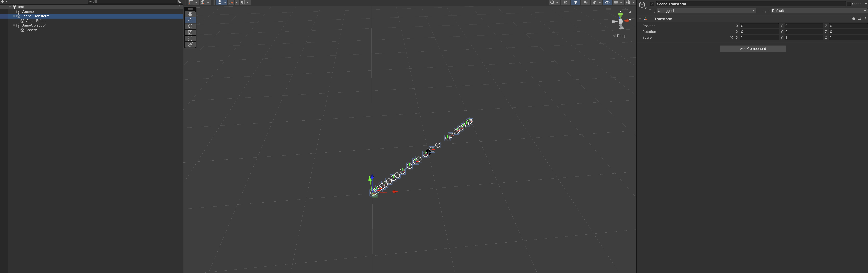
Task: Uncheck the Scene Transform active checkbox
Action: 652,4
